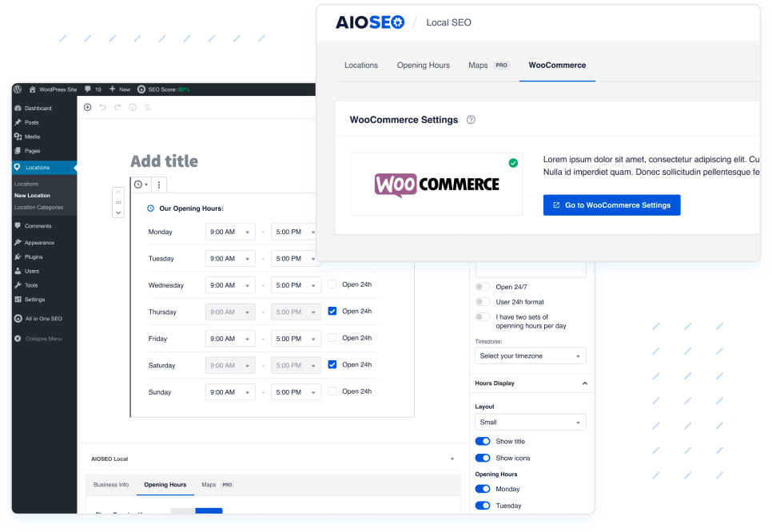Click the Pages sidebar icon
Viewport: 772px width, 532px height.
point(18,151)
